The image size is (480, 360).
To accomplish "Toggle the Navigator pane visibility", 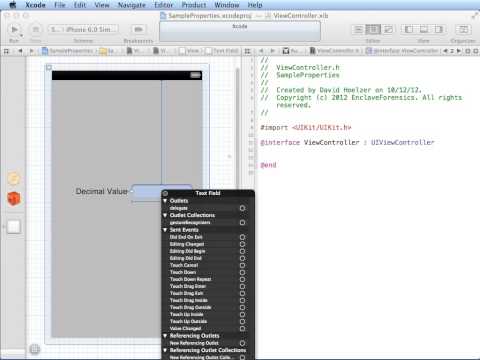I will tap(409, 29).
